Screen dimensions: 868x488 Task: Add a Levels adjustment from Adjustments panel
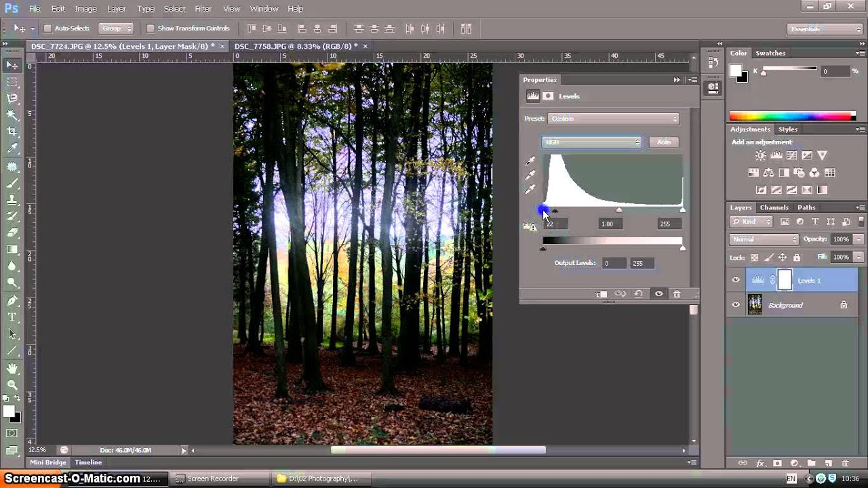[x=776, y=156]
